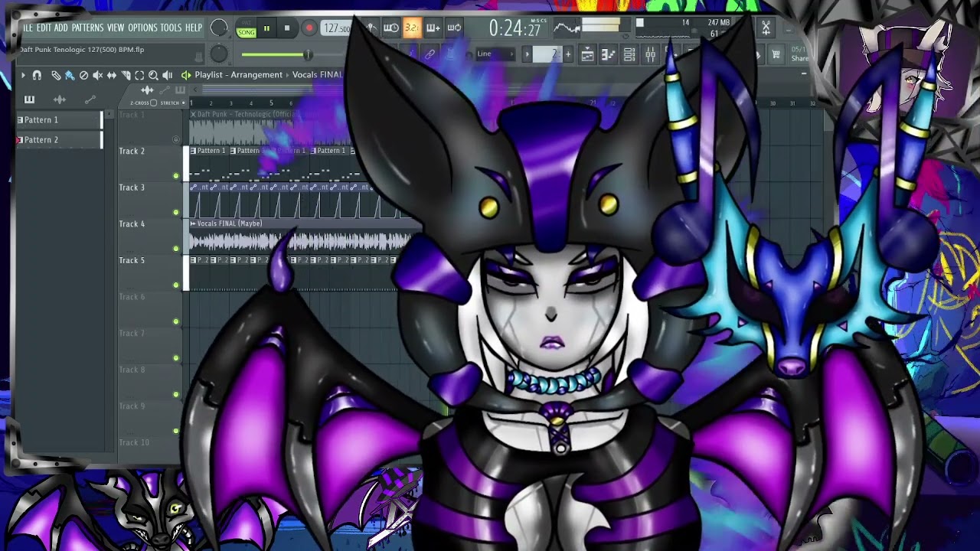Screen dimensions: 980x551
Task: Mute Track 2 with its green LED
Action: [176, 176]
